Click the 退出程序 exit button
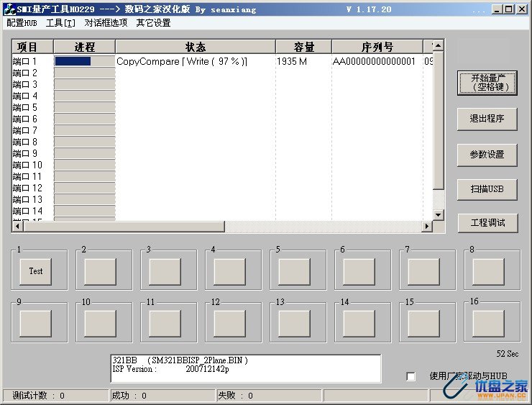This screenshot has height=405, width=532. [x=487, y=119]
